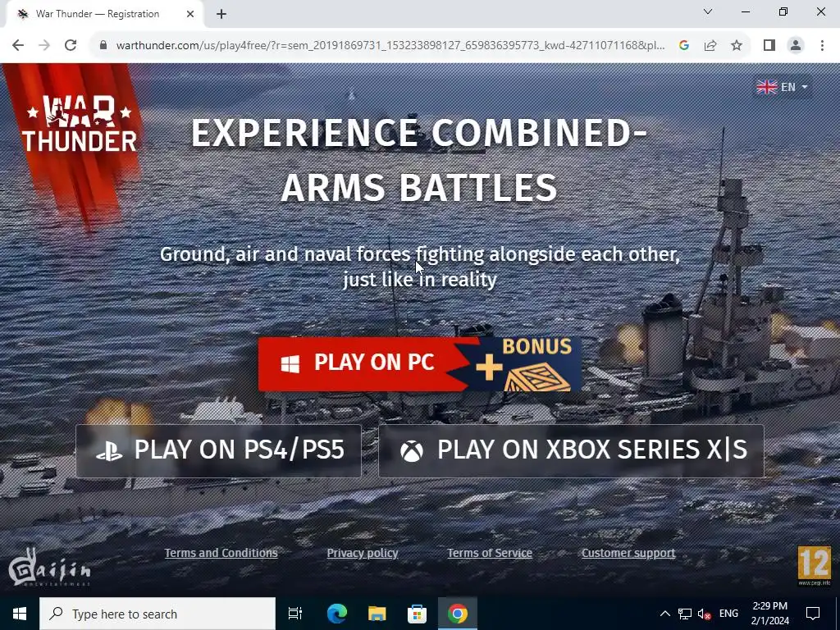Open Microsoft Store from taskbar
Screen dimensions: 840x630
point(417,614)
